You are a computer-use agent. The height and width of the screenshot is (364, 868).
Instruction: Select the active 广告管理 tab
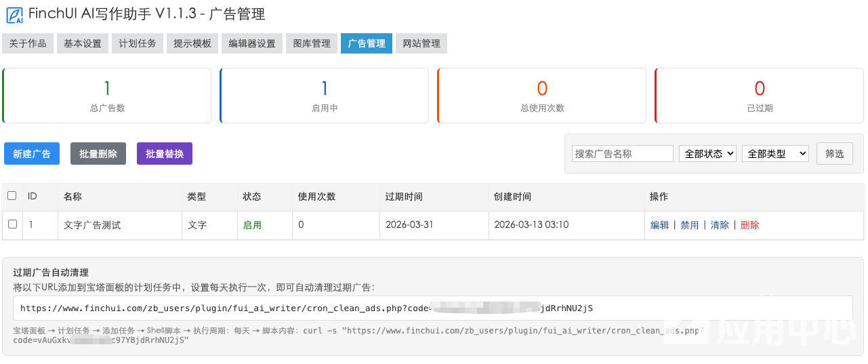(x=367, y=43)
